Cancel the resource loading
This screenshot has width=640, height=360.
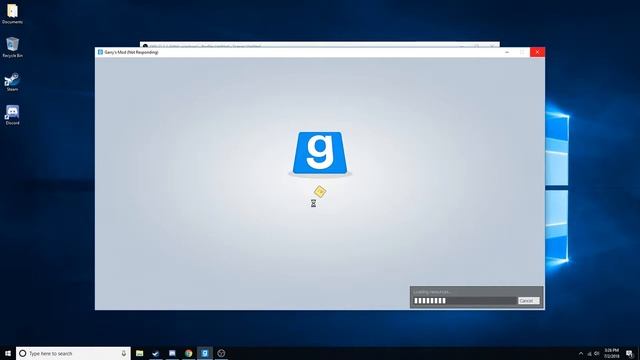pos(529,301)
